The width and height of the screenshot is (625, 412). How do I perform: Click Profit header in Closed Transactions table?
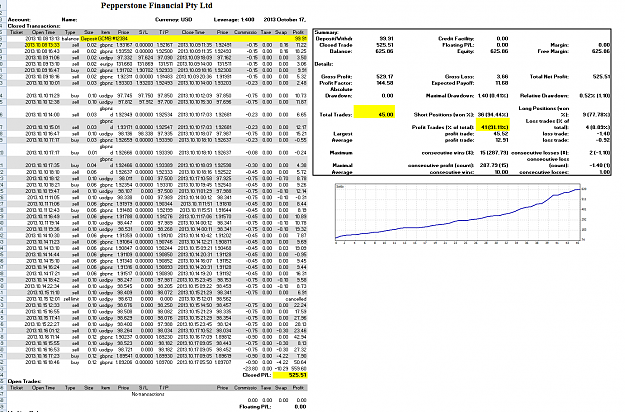tap(298, 32)
